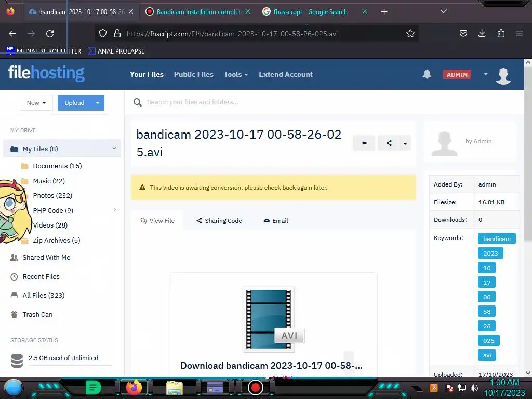Open PHP Code (9) folder
This screenshot has height=399, width=532.
(53, 210)
